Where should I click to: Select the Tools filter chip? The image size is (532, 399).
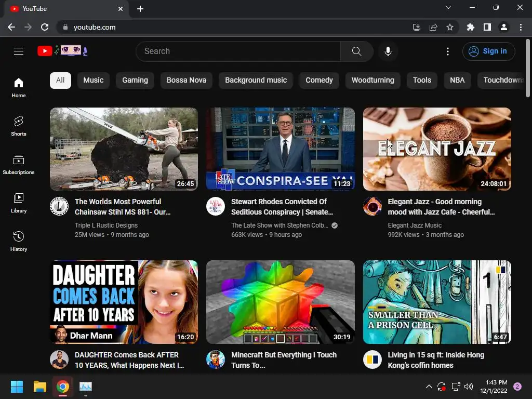422,81
